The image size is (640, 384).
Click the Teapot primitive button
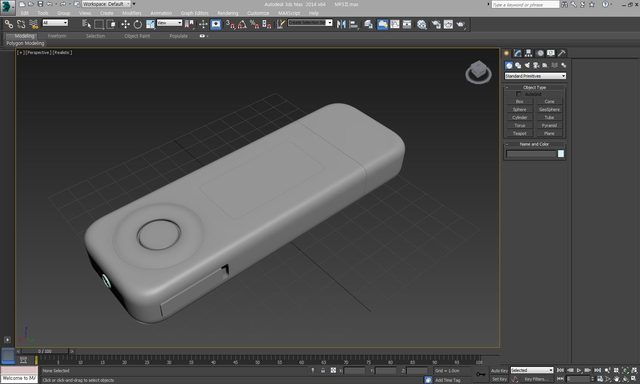[519, 133]
